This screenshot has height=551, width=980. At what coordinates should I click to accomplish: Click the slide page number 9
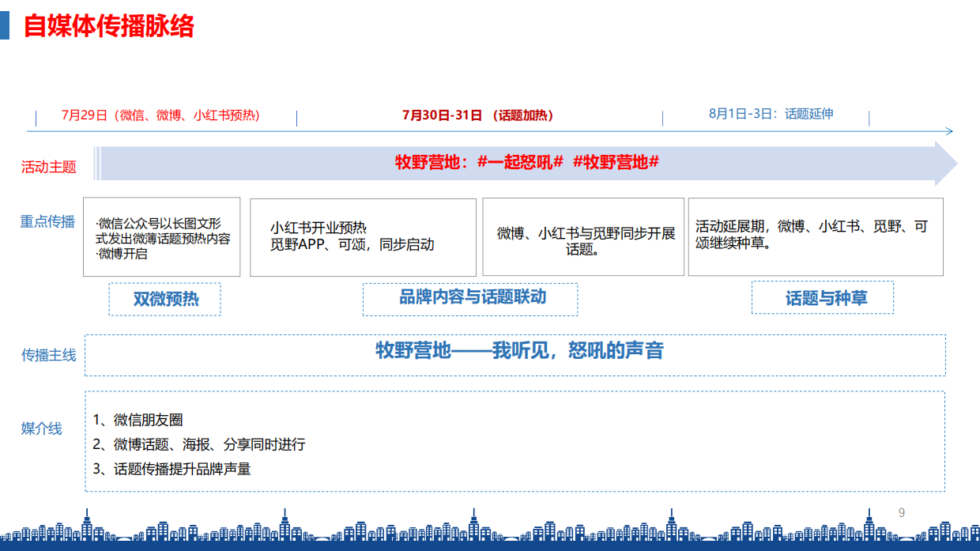click(902, 513)
